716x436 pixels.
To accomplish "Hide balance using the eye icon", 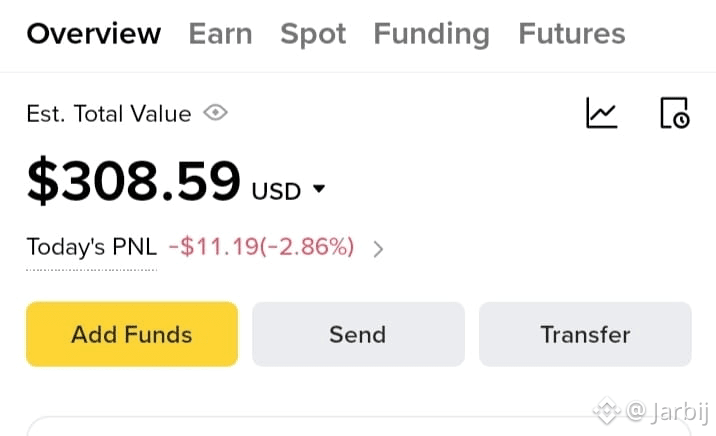I will coord(216,112).
